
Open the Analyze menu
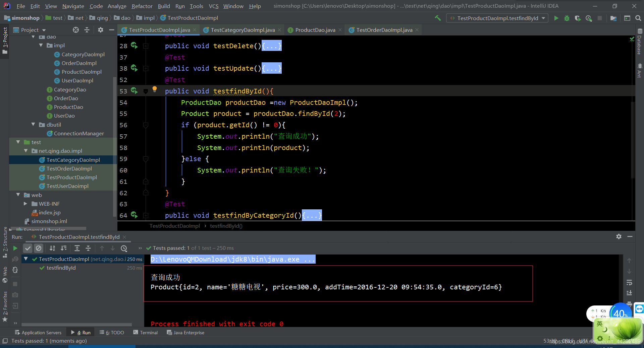point(117,6)
